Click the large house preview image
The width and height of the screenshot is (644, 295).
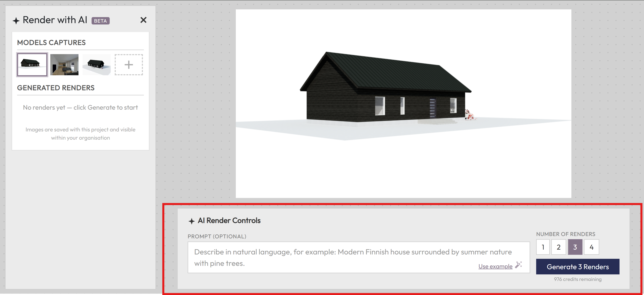404,104
